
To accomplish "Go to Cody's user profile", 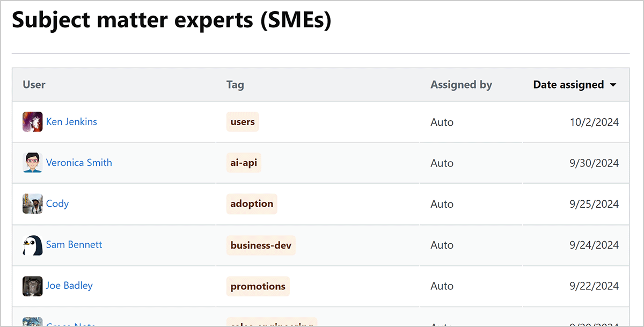I will tap(57, 204).
